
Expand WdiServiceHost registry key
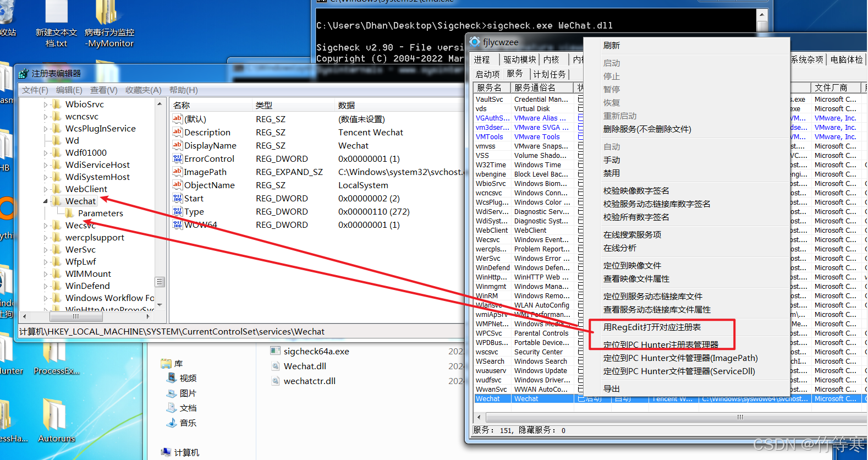click(x=46, y=165)
